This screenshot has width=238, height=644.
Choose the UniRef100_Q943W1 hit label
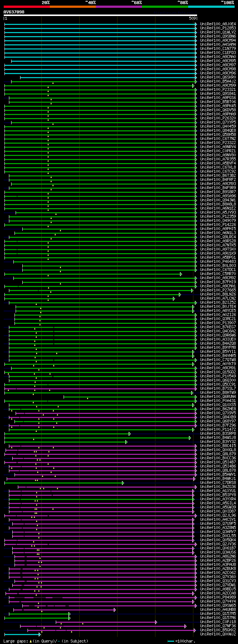(x=218, y=200)
